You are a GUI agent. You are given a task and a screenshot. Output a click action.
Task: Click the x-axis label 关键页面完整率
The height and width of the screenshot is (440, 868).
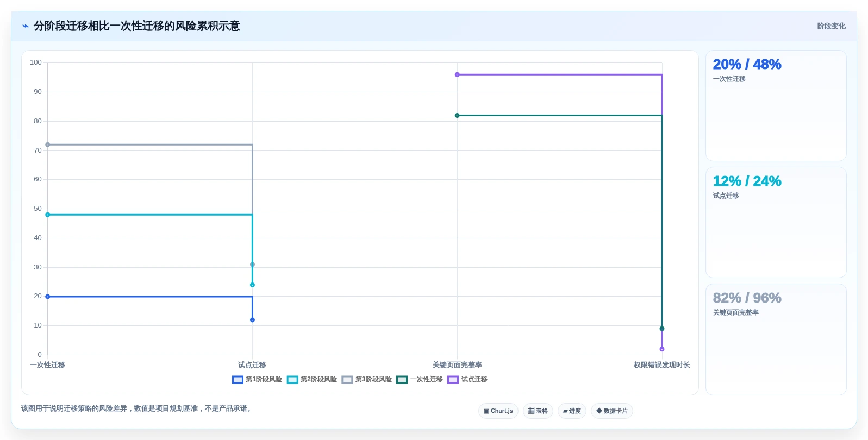[x=457, y=365]
